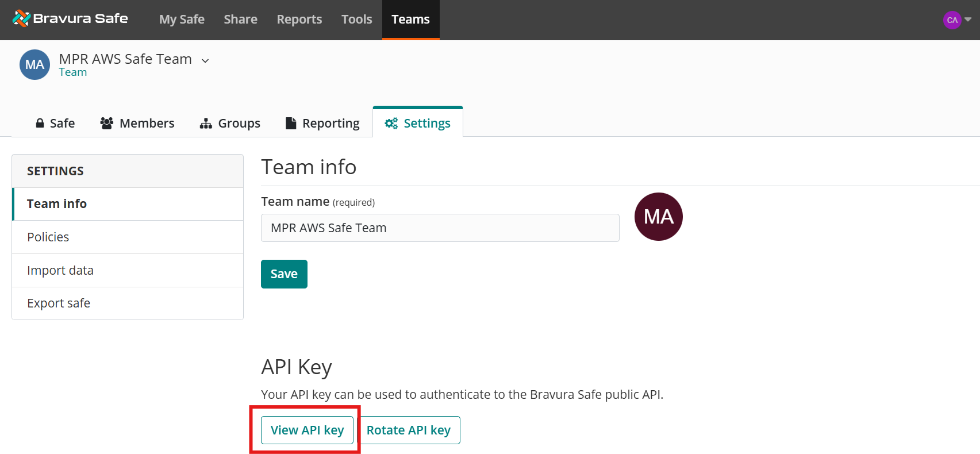Viewport: 980px width, 454px height.
Task: Click the Rotate API key button
Action: tap(409, 430)
